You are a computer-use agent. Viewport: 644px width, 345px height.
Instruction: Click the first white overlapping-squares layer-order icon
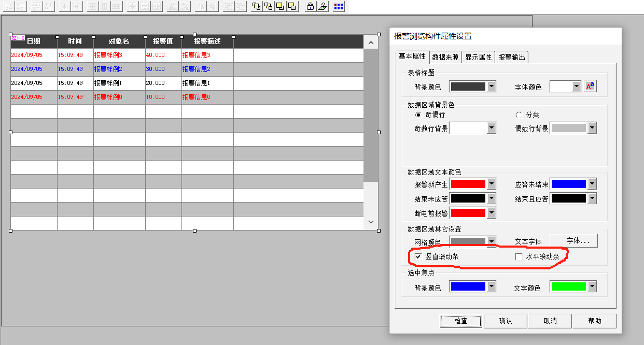point(256,6)
